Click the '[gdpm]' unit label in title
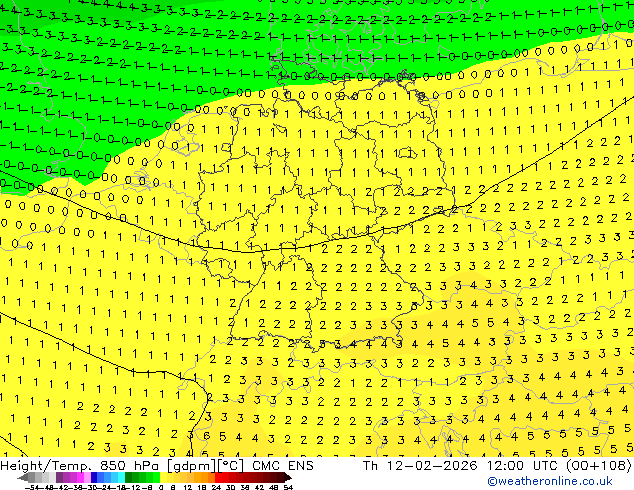 pos(190,466)
